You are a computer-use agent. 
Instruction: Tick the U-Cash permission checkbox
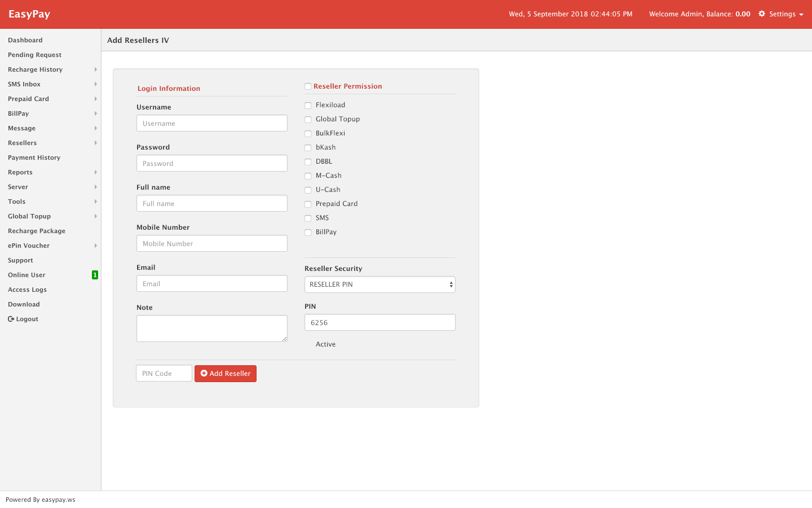tap(308, 190)
